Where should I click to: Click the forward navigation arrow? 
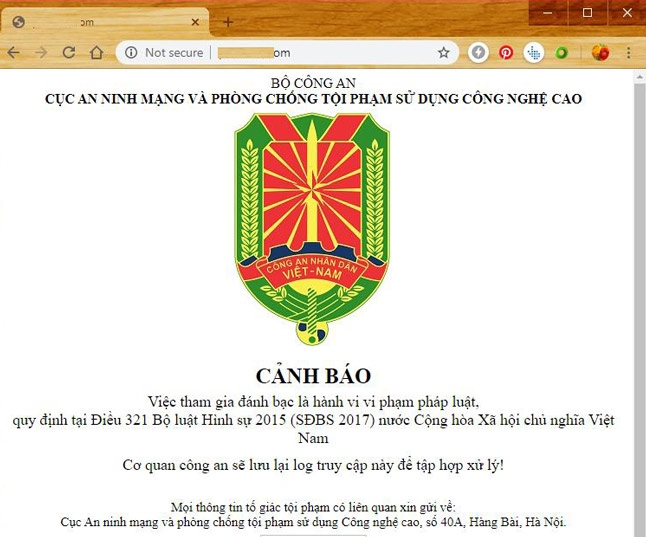coord(41,52)
